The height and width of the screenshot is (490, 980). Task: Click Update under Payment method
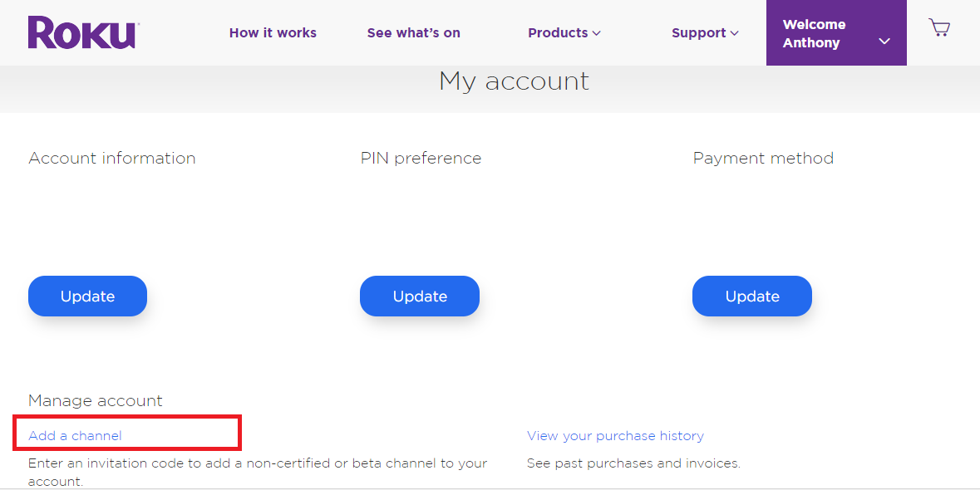[x=752, y=296]
